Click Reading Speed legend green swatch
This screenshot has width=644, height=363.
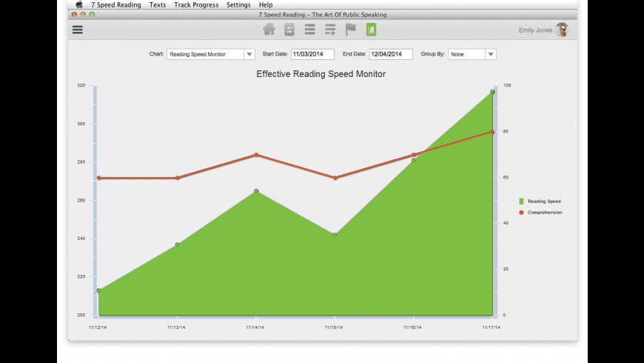(521, 201)
